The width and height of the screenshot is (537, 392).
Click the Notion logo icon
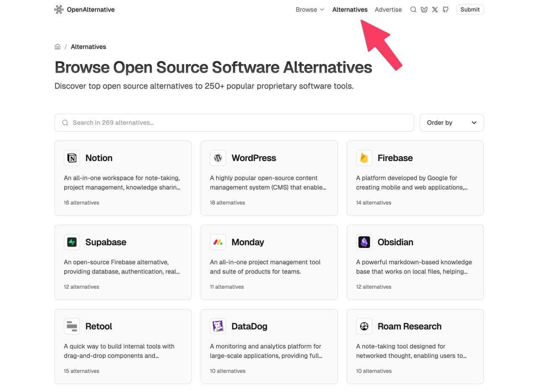tap(72, 158)
